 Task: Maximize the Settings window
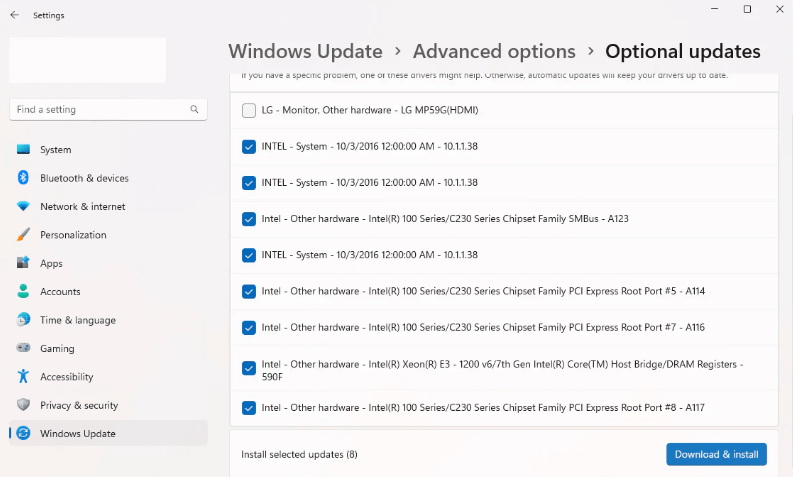click(x=747, y=9)
